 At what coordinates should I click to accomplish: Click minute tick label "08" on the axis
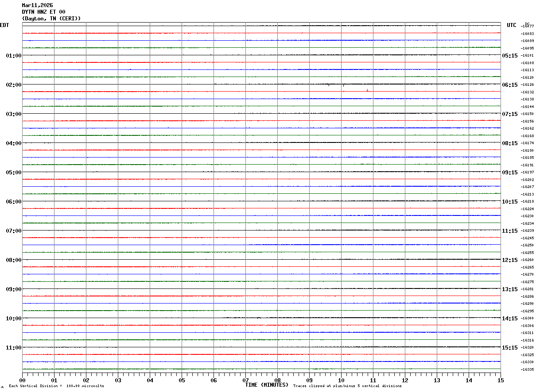click(x=278, y=380)
